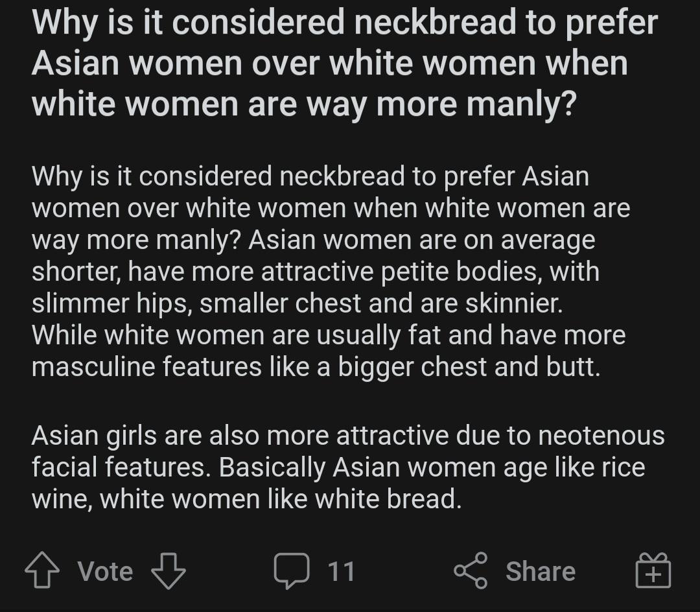Viewport: 700px width, 612px height.
Task: Click the share network icon
Action: [x=471, y=571]
